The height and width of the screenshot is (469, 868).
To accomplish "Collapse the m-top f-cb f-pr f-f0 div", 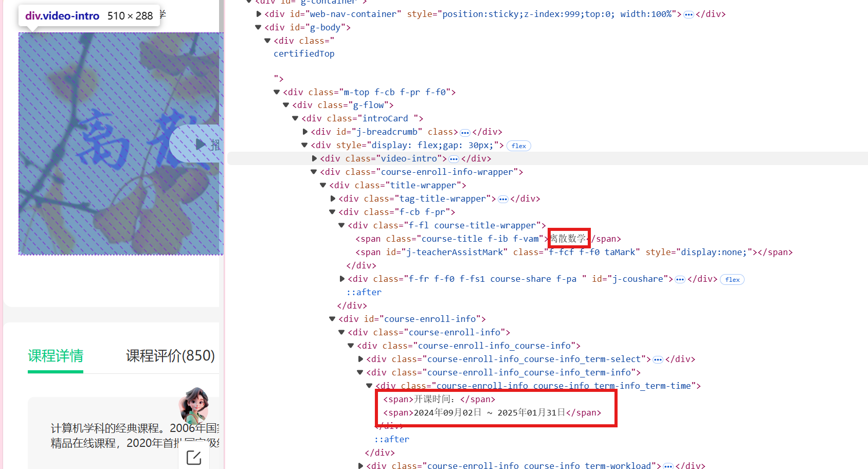I will click(277, 92).
